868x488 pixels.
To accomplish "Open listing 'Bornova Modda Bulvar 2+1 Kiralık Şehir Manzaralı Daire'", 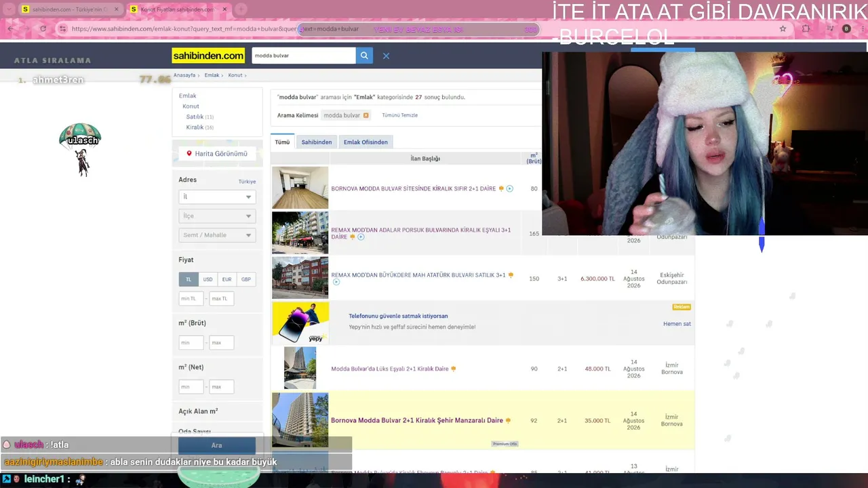I will [x=417, y=421].
